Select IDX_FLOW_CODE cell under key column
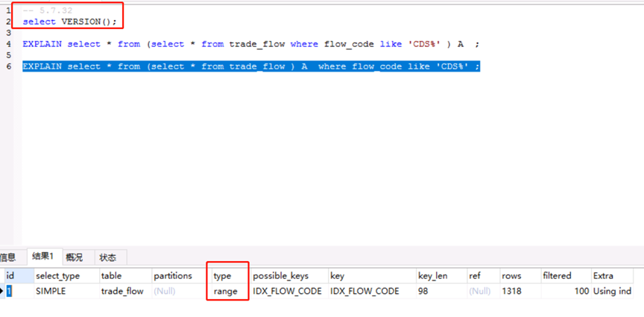Screen dimensions: 644x317 click(x=372, y=291)
